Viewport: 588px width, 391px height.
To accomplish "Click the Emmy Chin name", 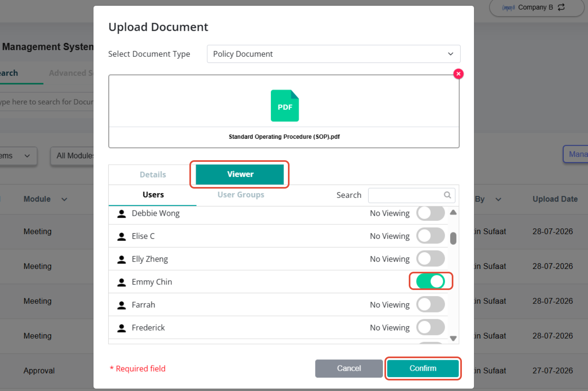I will click(x=152, y=282).
